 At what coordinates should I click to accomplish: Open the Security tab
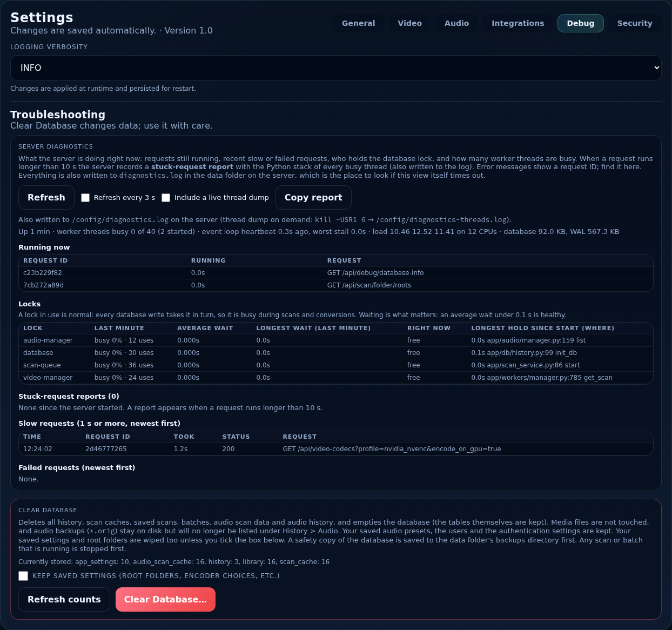pyautogui.click(x=635, y=23)
